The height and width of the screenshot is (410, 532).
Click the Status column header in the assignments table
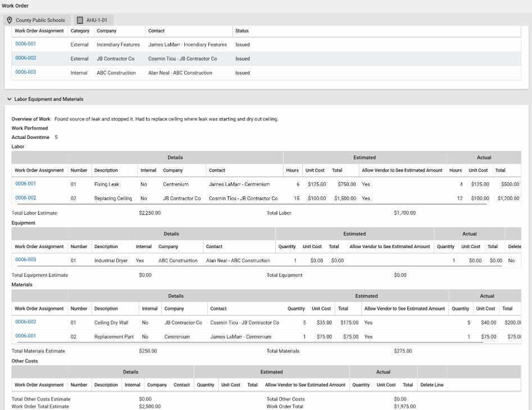[242, 31]
